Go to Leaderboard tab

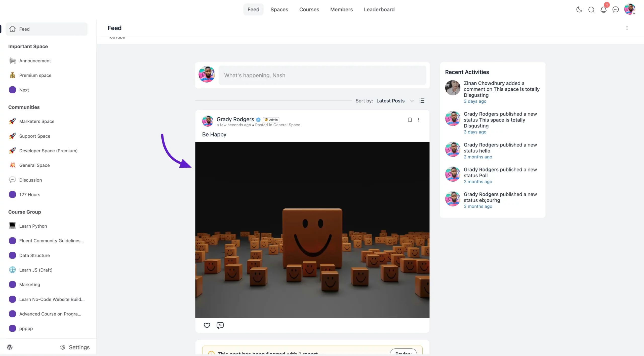tap(379, 9)
